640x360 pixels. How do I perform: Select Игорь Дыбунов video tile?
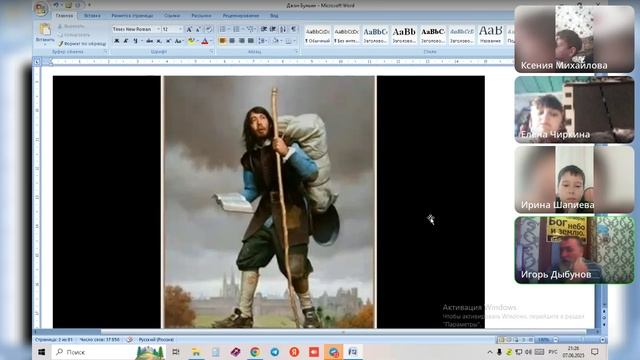(x=574, y=250)
